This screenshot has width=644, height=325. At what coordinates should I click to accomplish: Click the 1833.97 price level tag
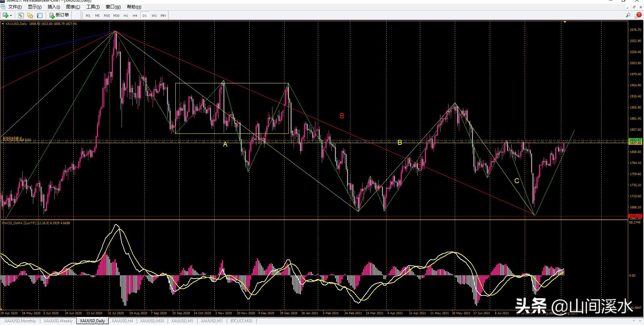[635, 140]
